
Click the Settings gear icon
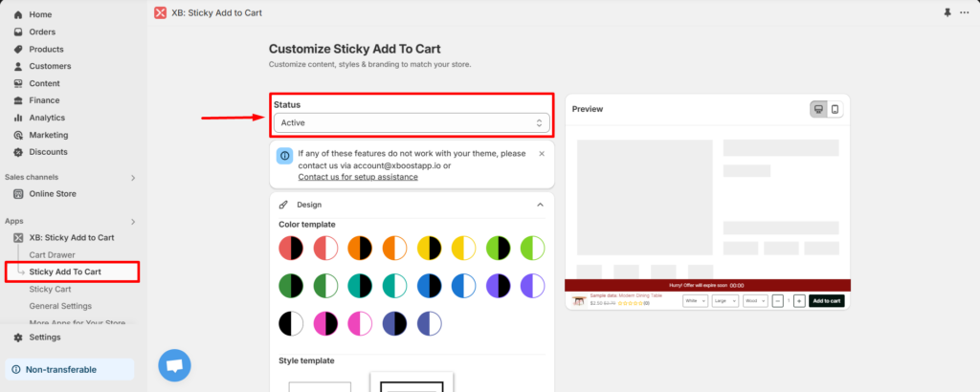(18, 338)
